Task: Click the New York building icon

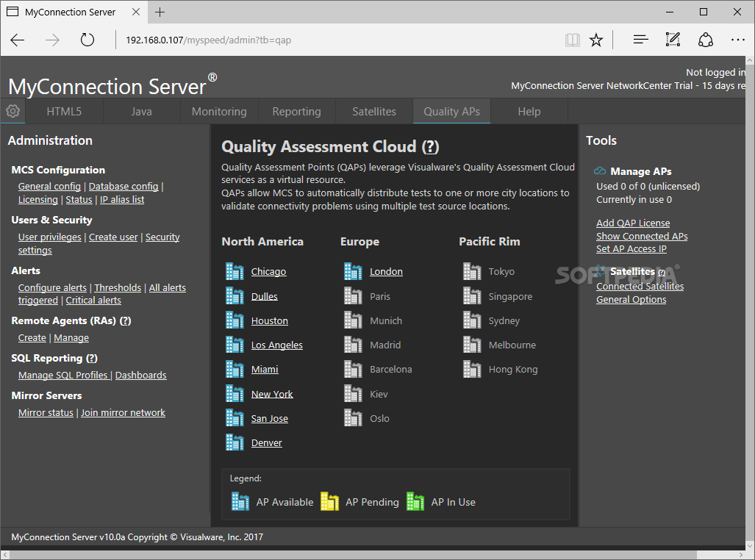Action: click(235, 393)
